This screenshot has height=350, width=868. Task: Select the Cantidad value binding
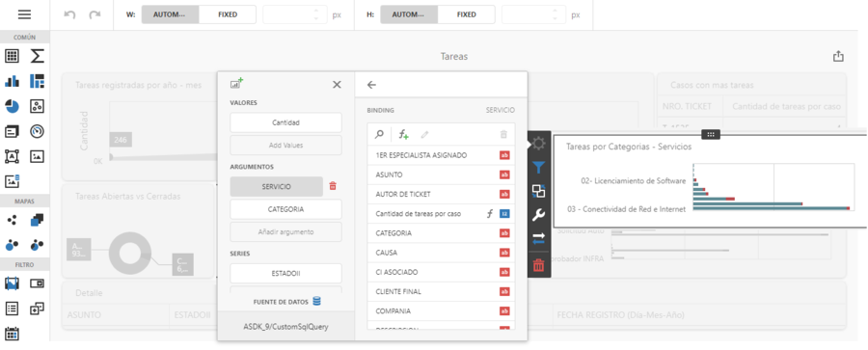coord(285,122)
